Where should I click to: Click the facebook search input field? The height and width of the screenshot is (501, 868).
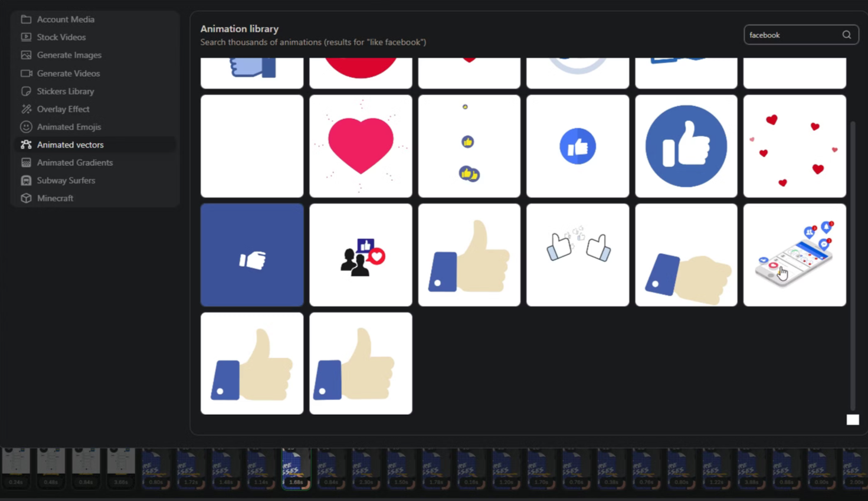pyautogui.click(x=791, y=35)
